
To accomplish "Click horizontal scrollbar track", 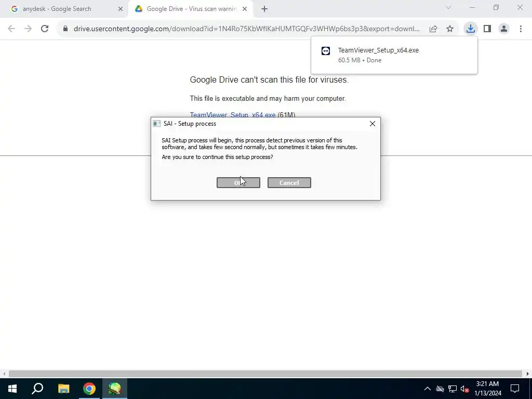I will tap(265, 374).
